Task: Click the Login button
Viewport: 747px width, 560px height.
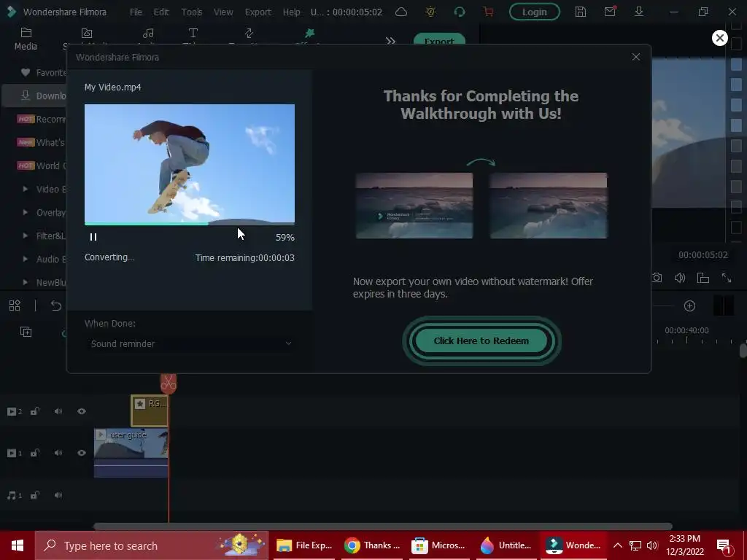Action: [x=535, y=12]
